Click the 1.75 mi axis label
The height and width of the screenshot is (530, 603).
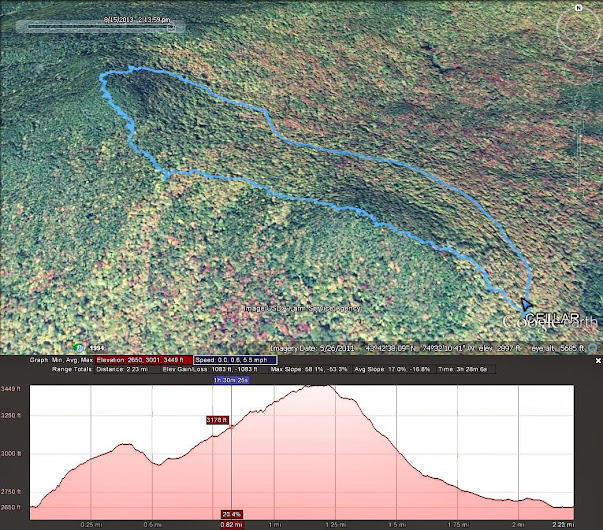(x=458, y=525)
